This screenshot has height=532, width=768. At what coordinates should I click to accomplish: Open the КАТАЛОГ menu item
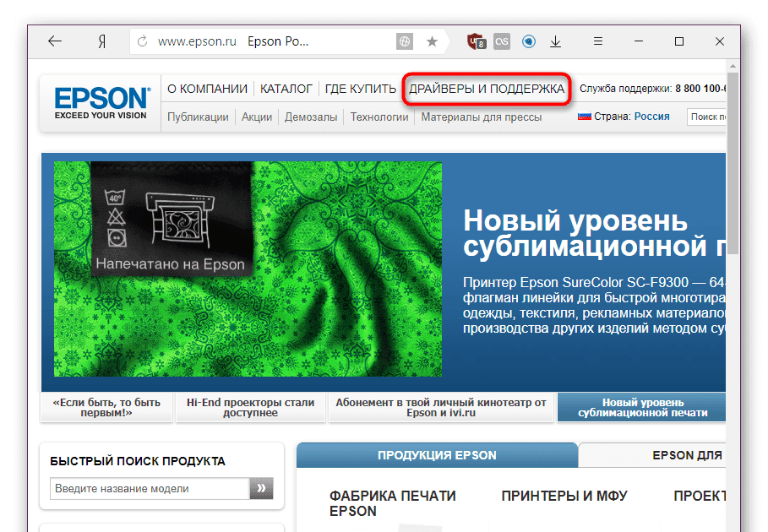coord(286,89)
